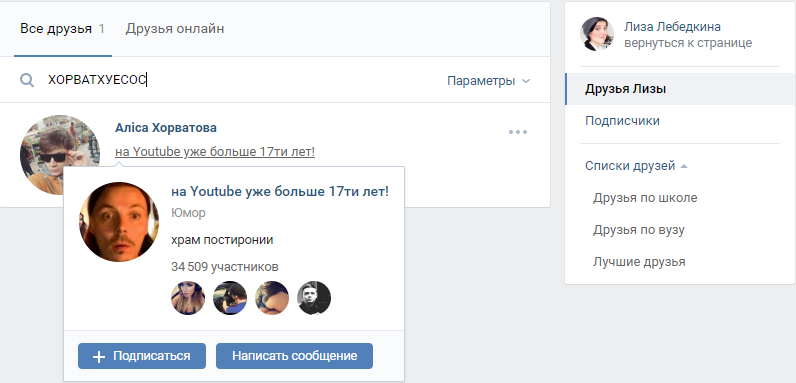
Task: Select the Все друзья tab
Action: click(62, 28)
